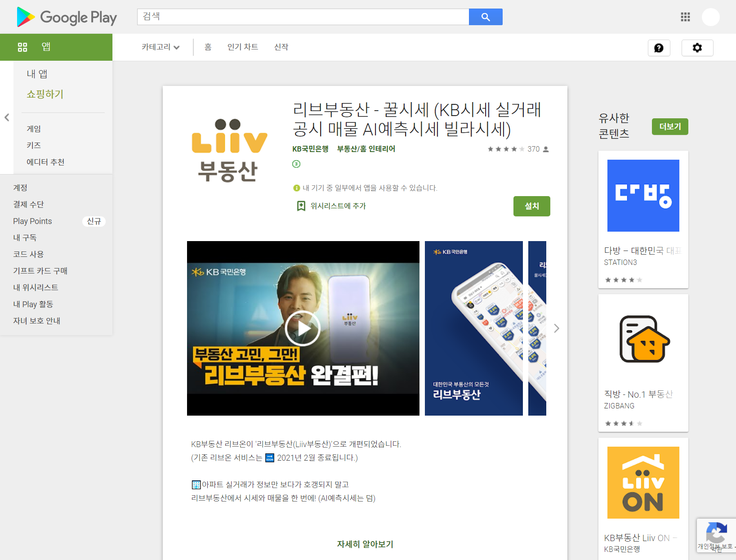Open 자녀 보호 안내 in sidebar
This screenshot has width=736, height=560.
pos(36,321)
